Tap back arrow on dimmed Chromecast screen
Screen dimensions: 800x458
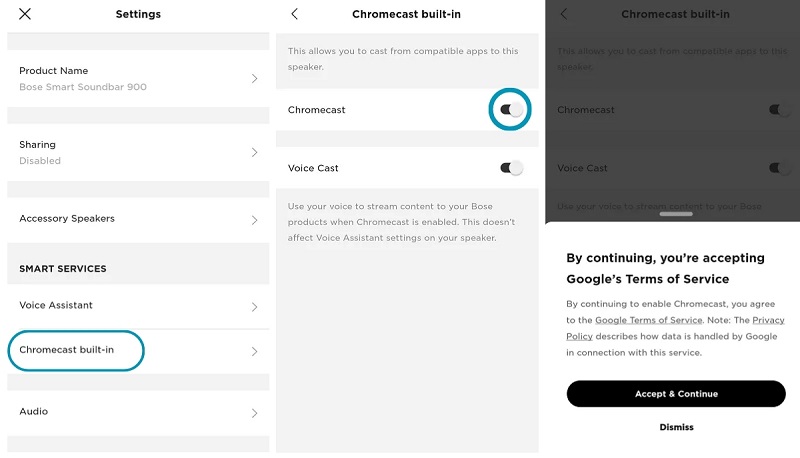click(x=564, y=14)
